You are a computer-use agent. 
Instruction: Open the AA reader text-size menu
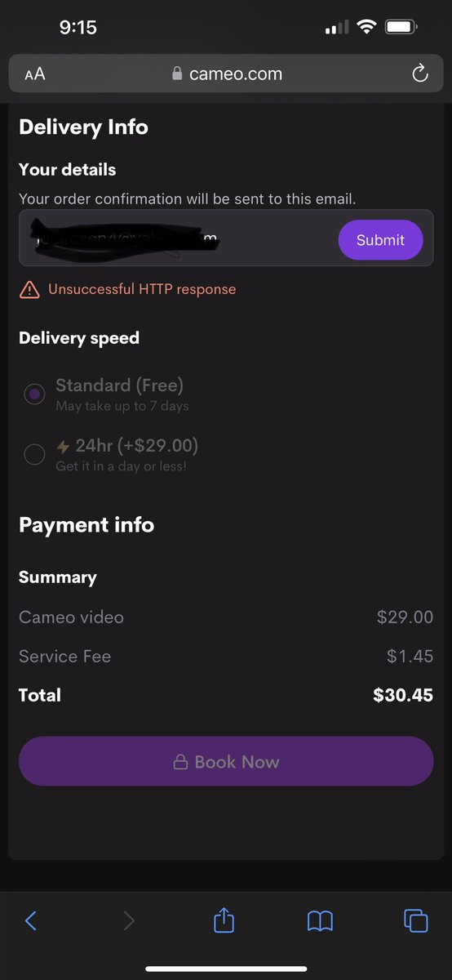click(x=34, y=74)
